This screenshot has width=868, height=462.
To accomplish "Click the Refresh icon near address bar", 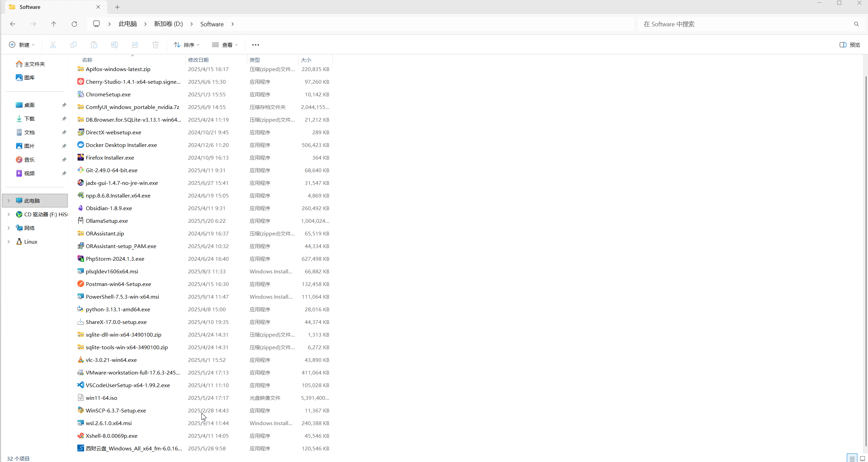I will (74, 24).
